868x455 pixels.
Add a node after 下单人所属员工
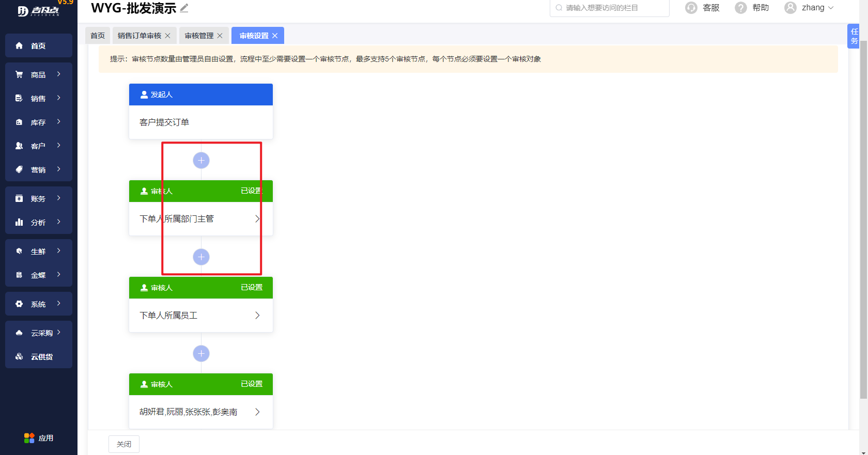coord(201,354)
